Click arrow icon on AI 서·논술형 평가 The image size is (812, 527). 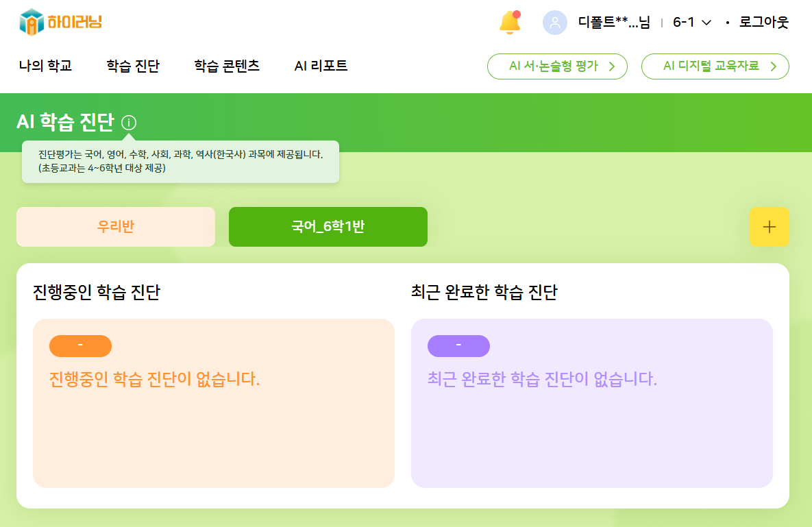point(612,66)
